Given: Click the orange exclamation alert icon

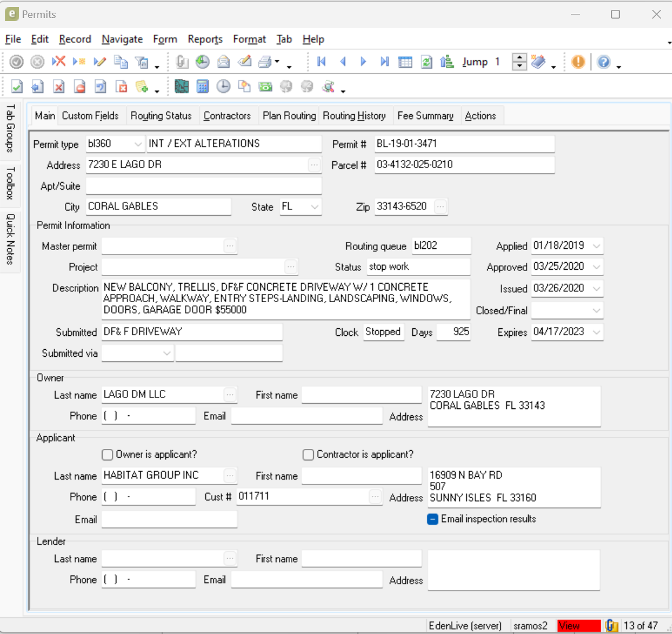Looking at the screenshot, I should point(578,61).
